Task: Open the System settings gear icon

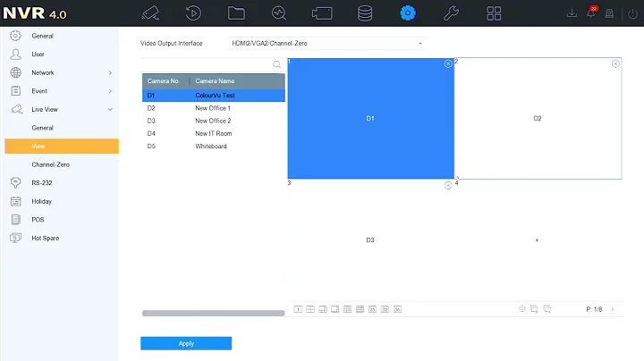Action: pyautogui.click(x=408, y=13)
